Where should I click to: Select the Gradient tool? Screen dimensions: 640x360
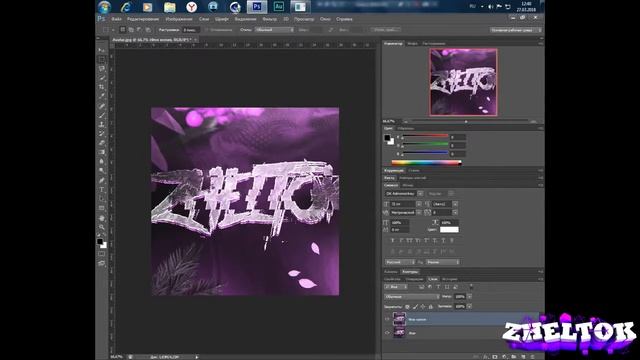point(101,152)
